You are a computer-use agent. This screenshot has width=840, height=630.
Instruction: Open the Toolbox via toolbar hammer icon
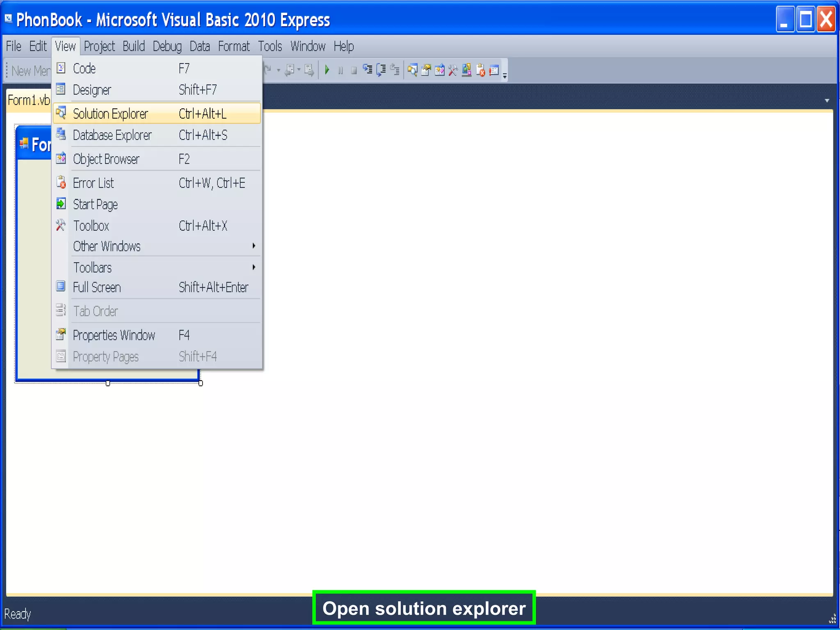[x=453, y=70]
